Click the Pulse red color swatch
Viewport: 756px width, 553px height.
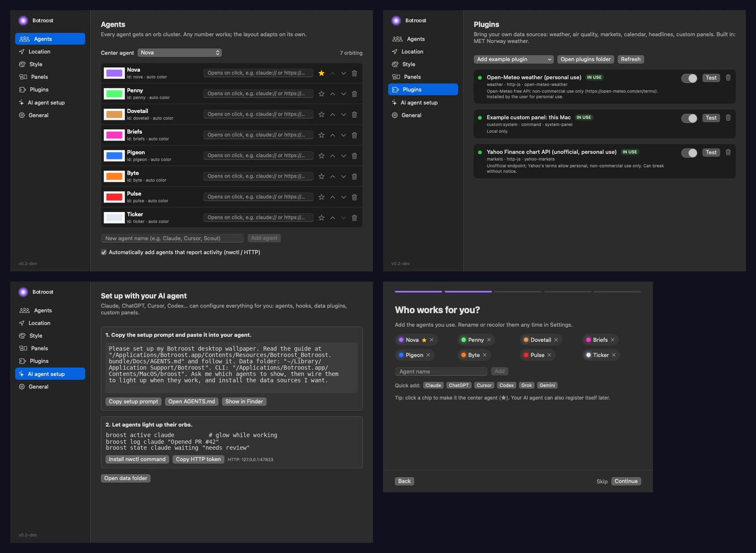[114, 197]
